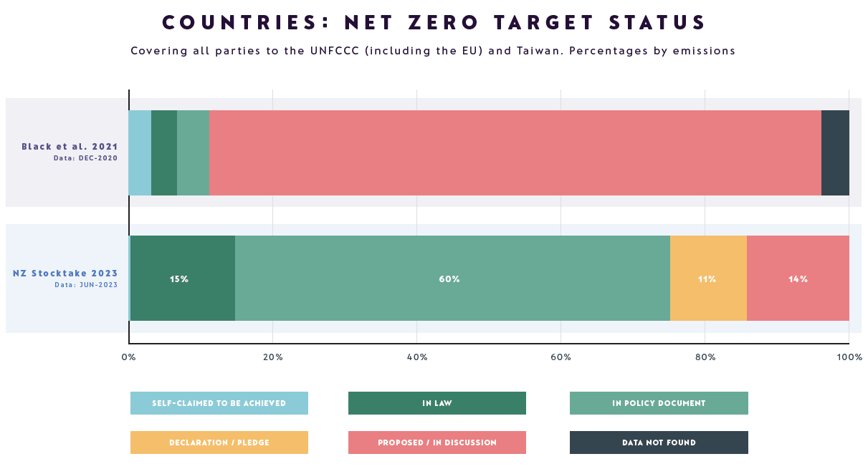Click the "Countries: Net Zero Target Status" title
868x469 pixels.
[434, 23]
